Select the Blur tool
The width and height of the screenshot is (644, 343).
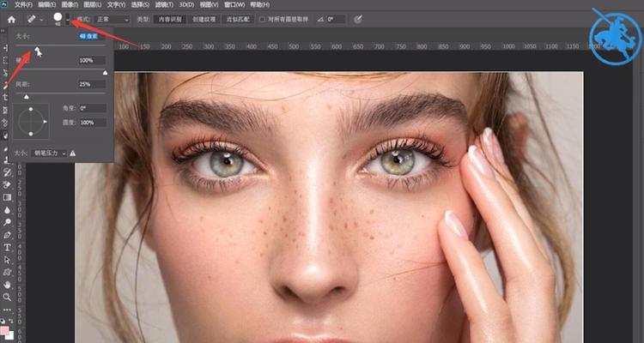[7, 209]
